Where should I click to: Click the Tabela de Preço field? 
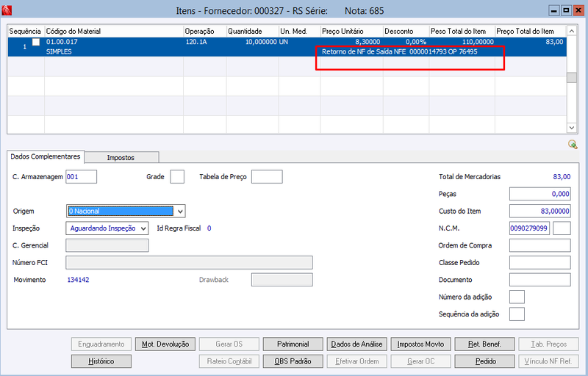pos(267,177)
